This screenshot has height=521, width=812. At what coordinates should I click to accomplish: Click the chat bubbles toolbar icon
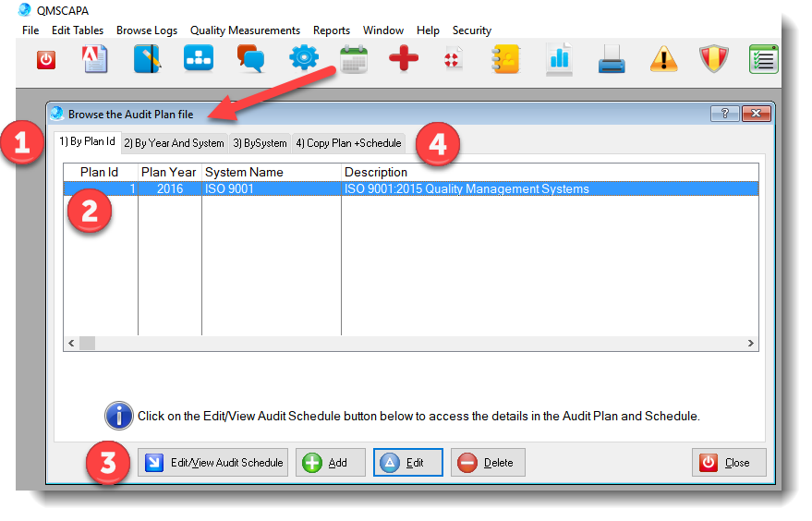[250, 60]
